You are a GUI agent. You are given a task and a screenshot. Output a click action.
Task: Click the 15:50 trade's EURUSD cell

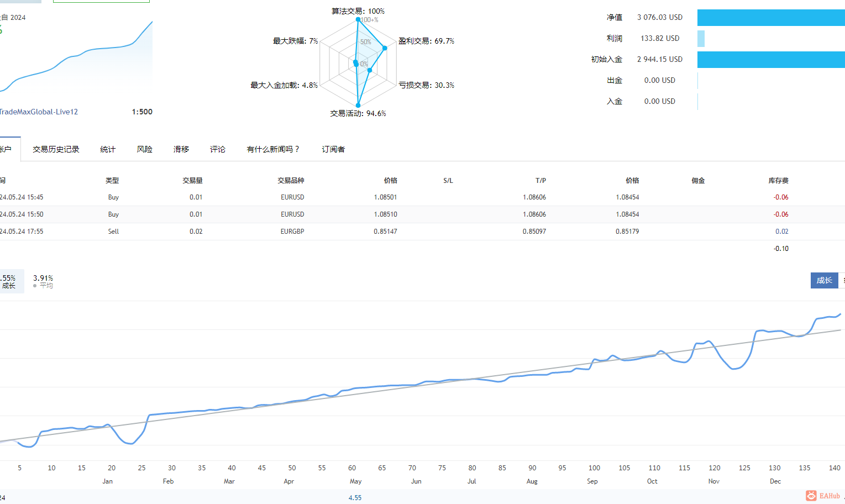pos(292,214)
